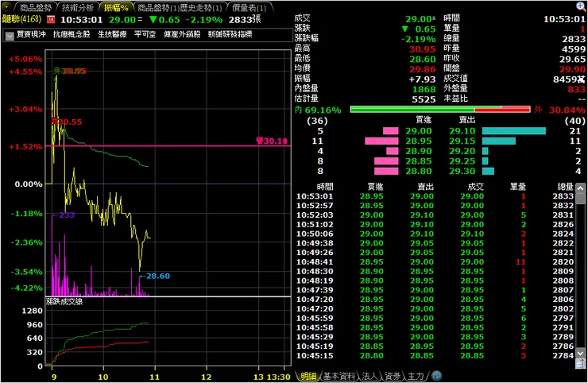Screen dimensions: 588x383
Task: Click the +5.06% axis label on the chart
Action: pyautogui.click(x=25, y=60)
